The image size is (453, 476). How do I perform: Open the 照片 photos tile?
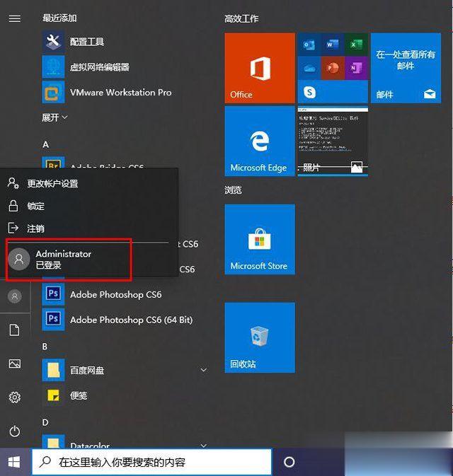pyautogui.click(x=333, y=141)
